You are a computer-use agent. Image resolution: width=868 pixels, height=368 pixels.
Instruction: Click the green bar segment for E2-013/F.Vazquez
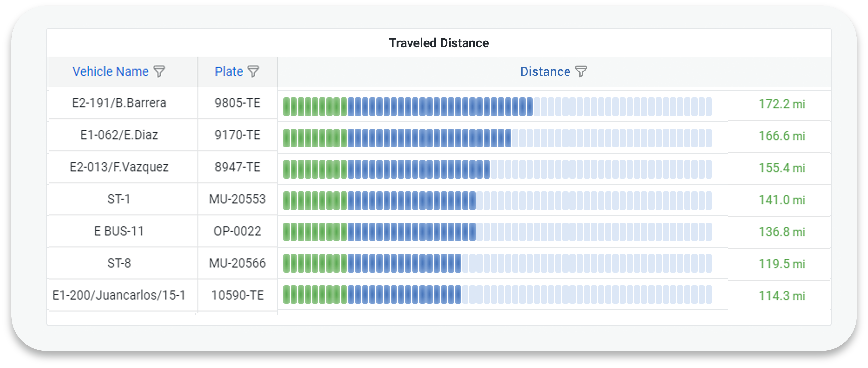(315, 167)
